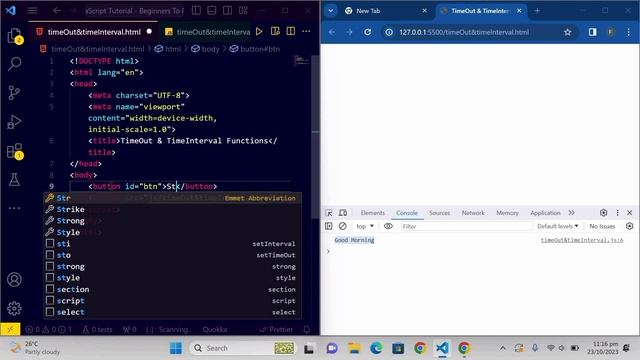
Task: Choose the capitalized Strong Emmet suggestion
Action: point(173,221)
